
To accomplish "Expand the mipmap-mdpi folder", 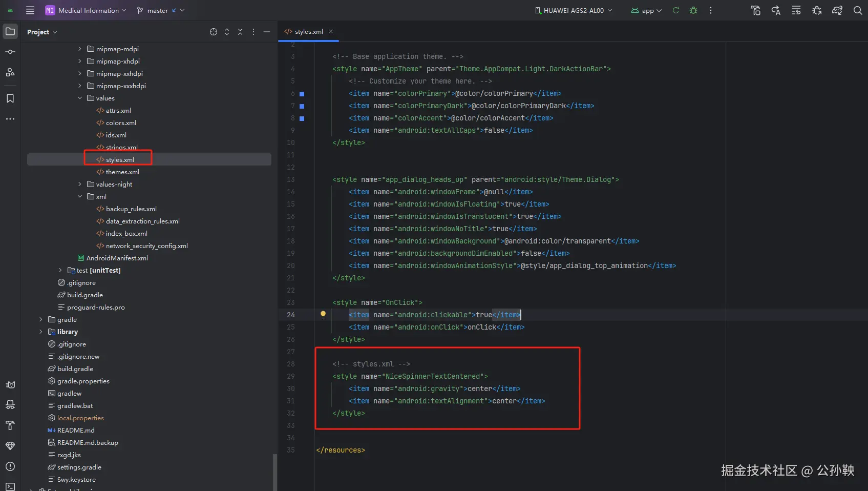I will pos(80,49).
